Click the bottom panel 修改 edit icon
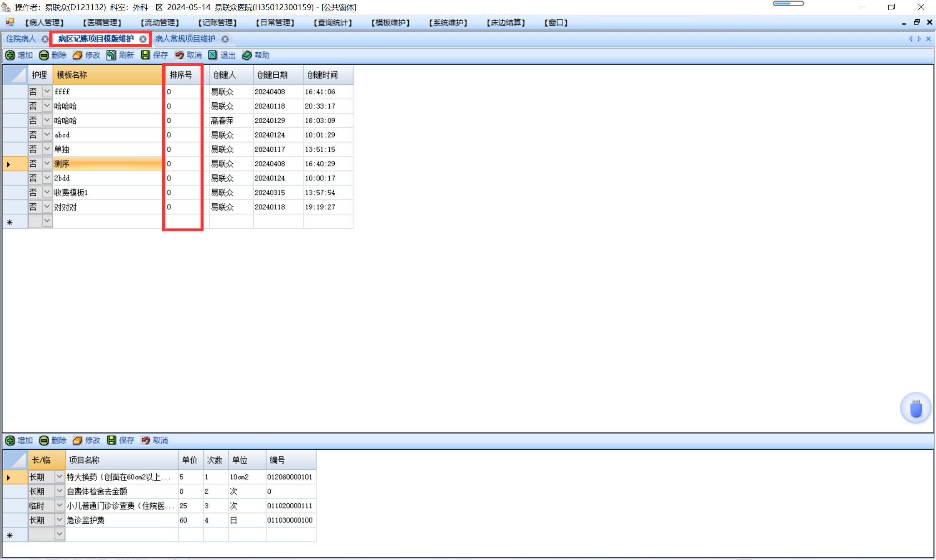 pos(78,440)
